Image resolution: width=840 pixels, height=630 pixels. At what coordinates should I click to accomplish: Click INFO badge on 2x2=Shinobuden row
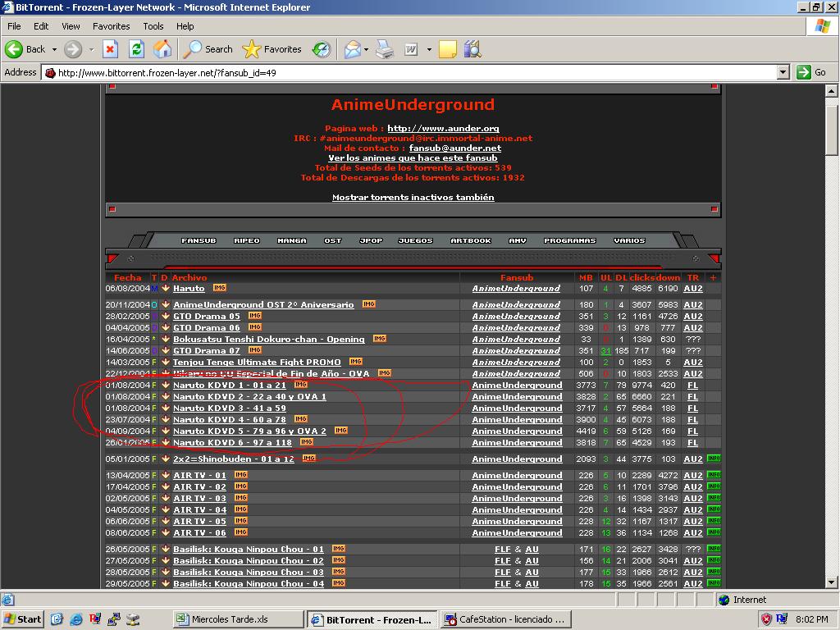pos(714,458)
